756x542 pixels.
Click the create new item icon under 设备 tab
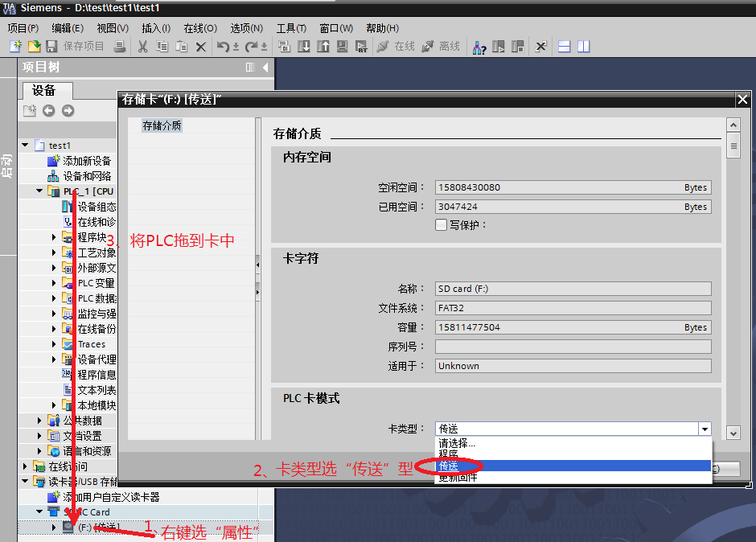coord(30,111)
